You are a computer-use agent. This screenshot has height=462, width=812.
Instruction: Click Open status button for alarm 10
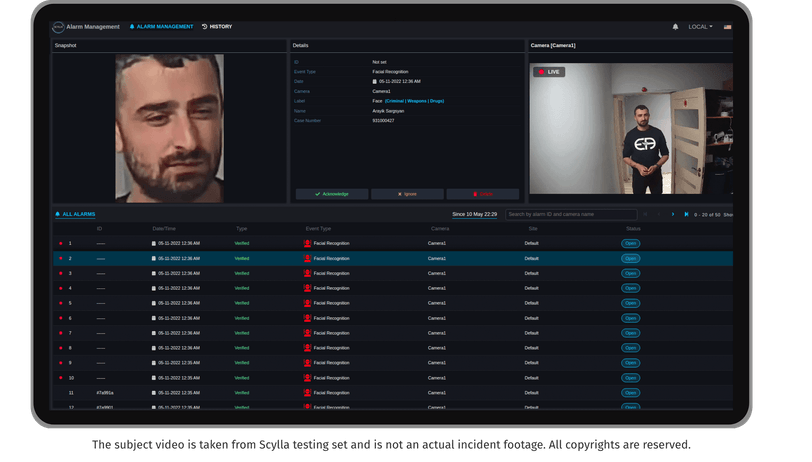click(630, 378)
